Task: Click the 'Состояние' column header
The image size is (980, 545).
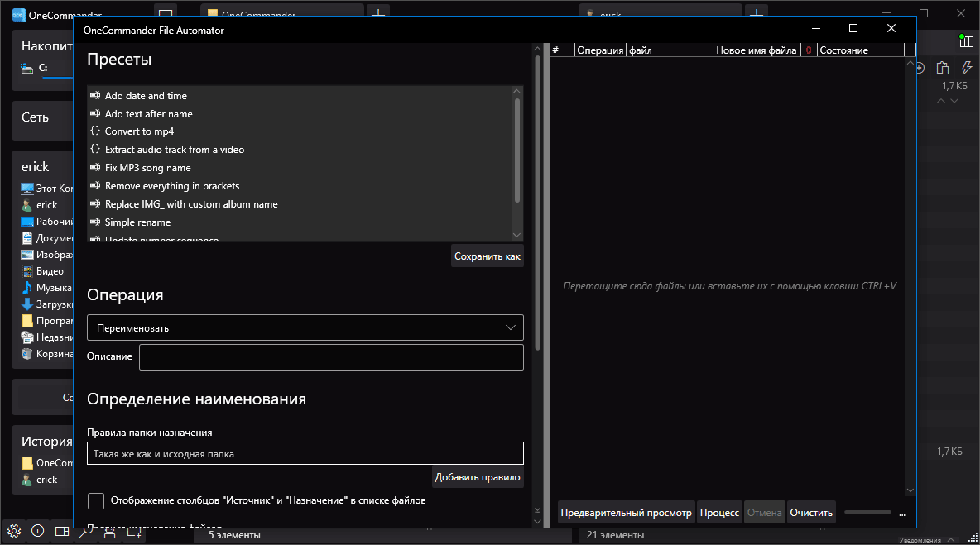Action: pos(861,50)
